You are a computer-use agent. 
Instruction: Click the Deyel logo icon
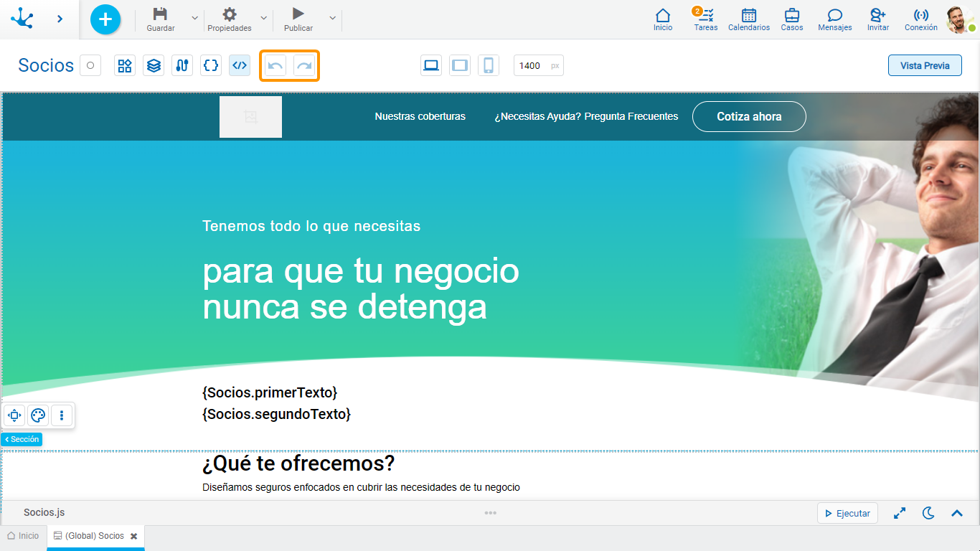[x=22, y=19]
